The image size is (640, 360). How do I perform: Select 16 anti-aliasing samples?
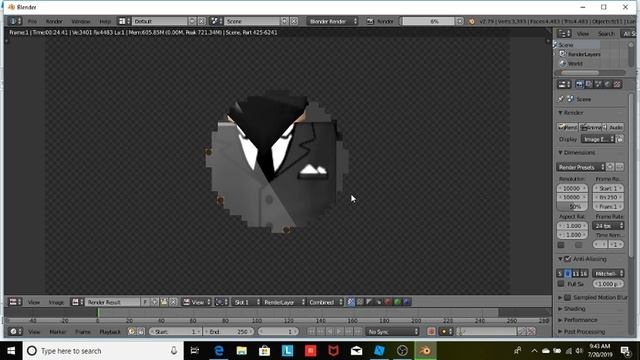[584, 273]
